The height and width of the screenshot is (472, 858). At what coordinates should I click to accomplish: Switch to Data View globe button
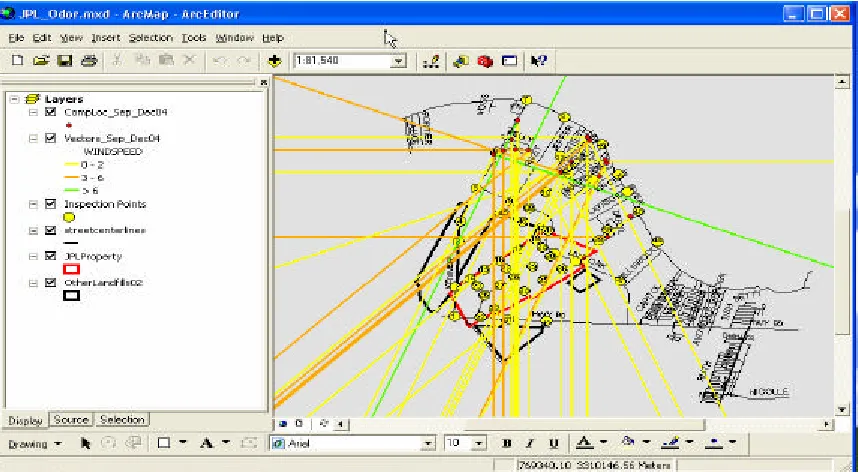[x=283, y=423]
